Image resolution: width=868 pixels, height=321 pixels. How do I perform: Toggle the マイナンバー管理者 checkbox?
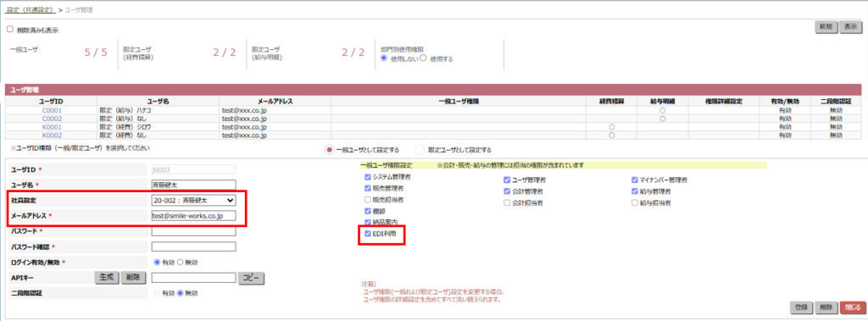pos(635,180)
